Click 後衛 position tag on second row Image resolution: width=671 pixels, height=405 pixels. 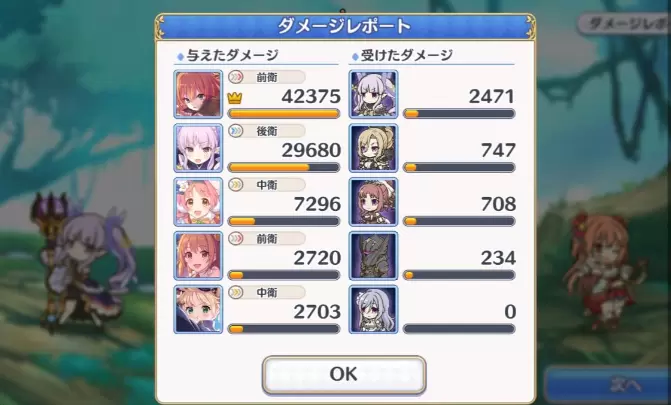(266, 131)
